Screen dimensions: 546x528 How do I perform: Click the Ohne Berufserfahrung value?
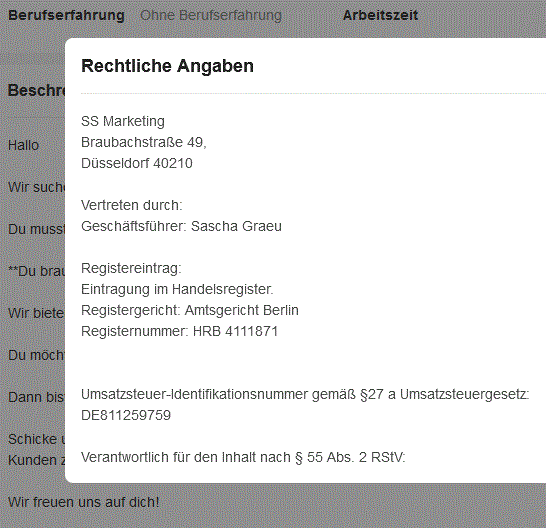coord(211,15)
